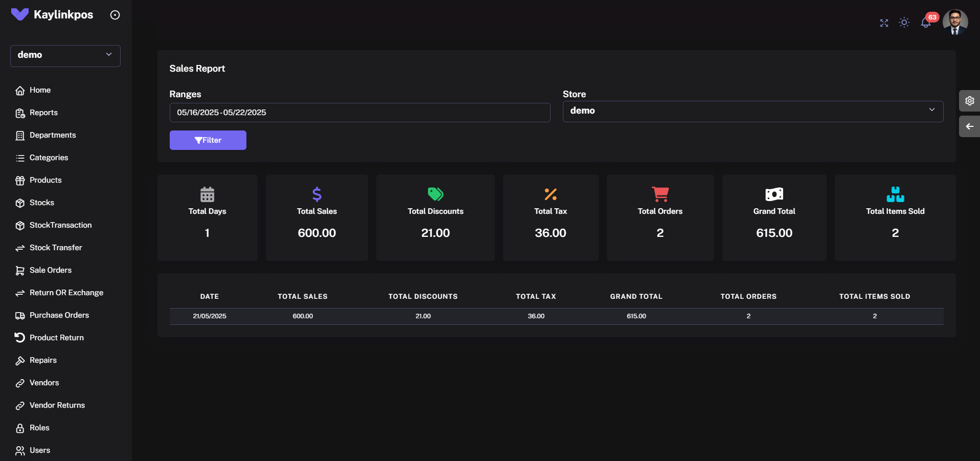
Task: Click the Filter button
Action: pos(208,140)
